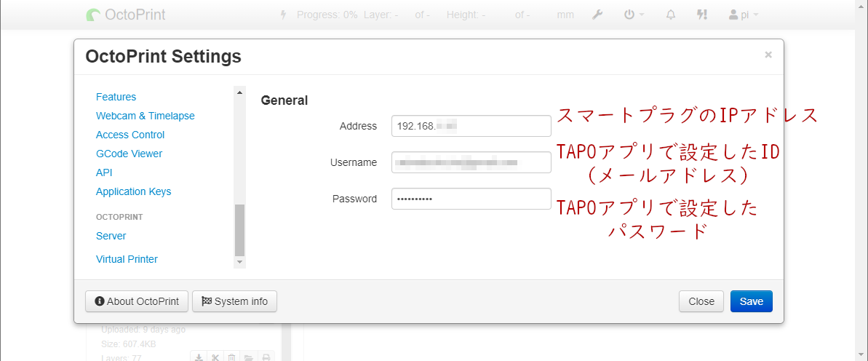Screen dimensions: 868x361
Task: Click the sidebar scroll up arrow
Action: (239, 92)
